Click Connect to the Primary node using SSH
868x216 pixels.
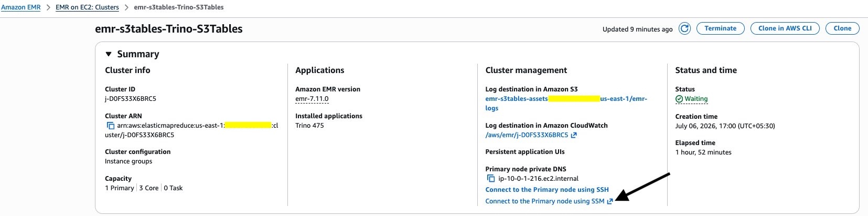[547, 190]
